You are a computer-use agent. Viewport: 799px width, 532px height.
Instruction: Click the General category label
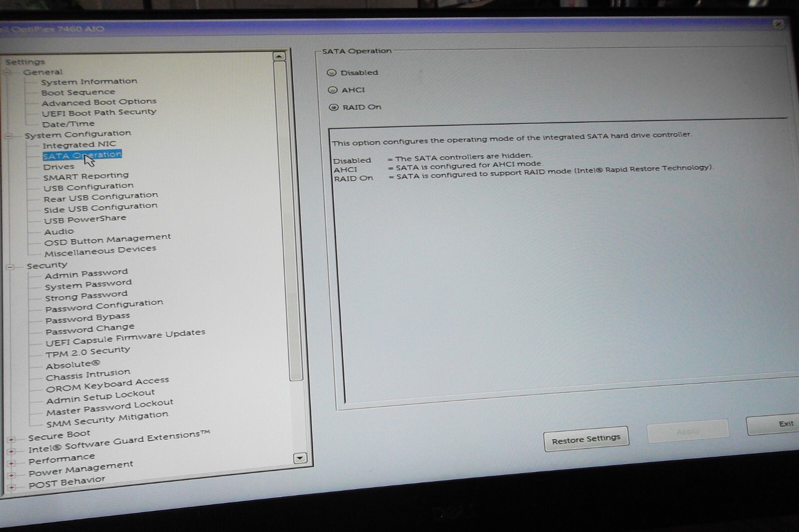coord(43,72)
